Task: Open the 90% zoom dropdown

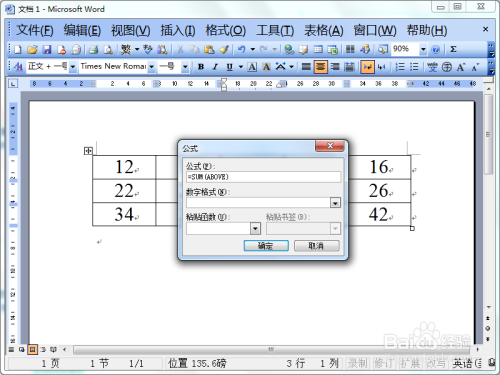Action: tap(423, 50)
